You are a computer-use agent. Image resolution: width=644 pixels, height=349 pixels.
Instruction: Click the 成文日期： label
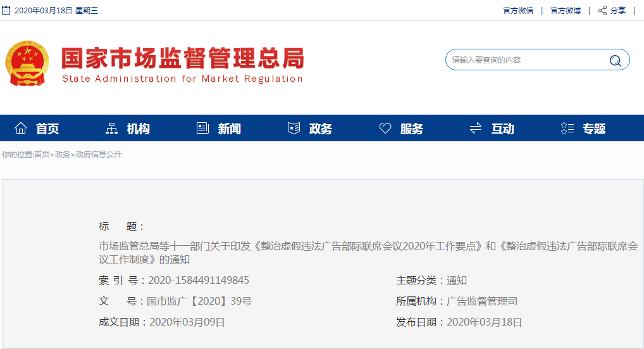tap(123, 322)
